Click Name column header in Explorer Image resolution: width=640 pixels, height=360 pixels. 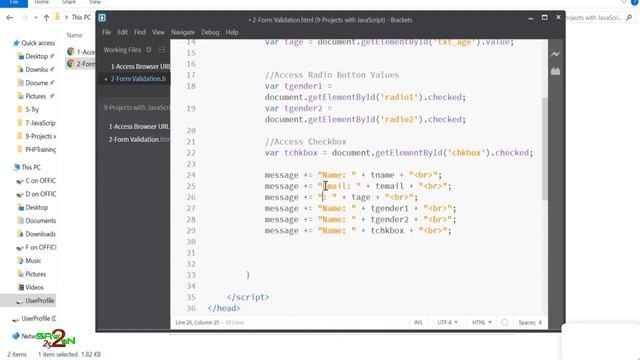tap(75, 35)
